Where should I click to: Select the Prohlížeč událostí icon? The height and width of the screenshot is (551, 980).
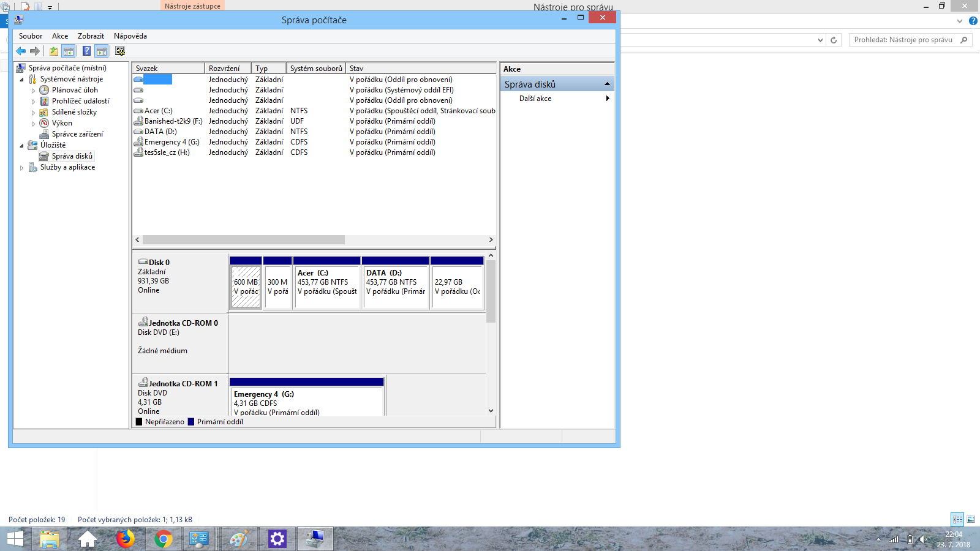pyautogui.click(x=44, y=101)
